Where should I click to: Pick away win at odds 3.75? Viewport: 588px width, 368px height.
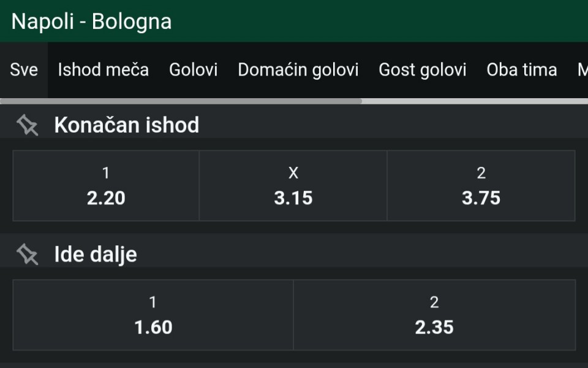[x=481, y=186]
